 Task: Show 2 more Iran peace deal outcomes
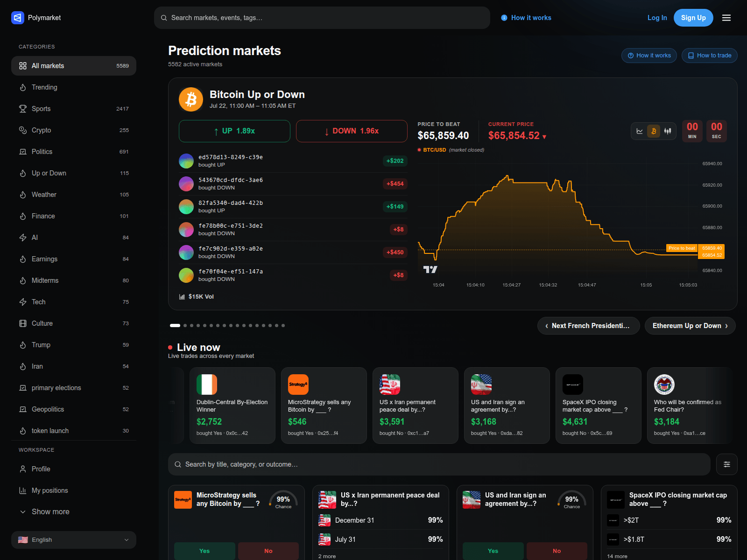(x=327, y=556)
